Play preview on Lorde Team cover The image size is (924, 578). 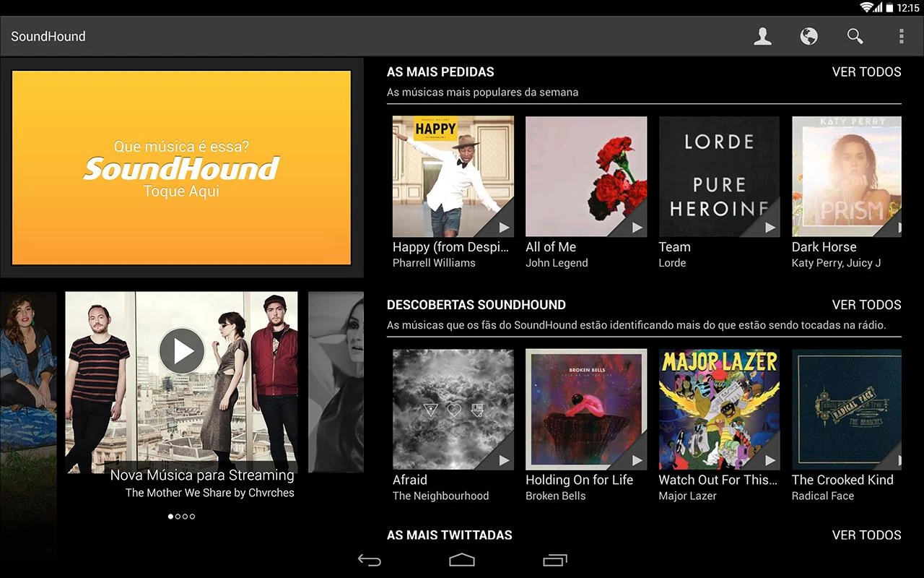(770, 227)
